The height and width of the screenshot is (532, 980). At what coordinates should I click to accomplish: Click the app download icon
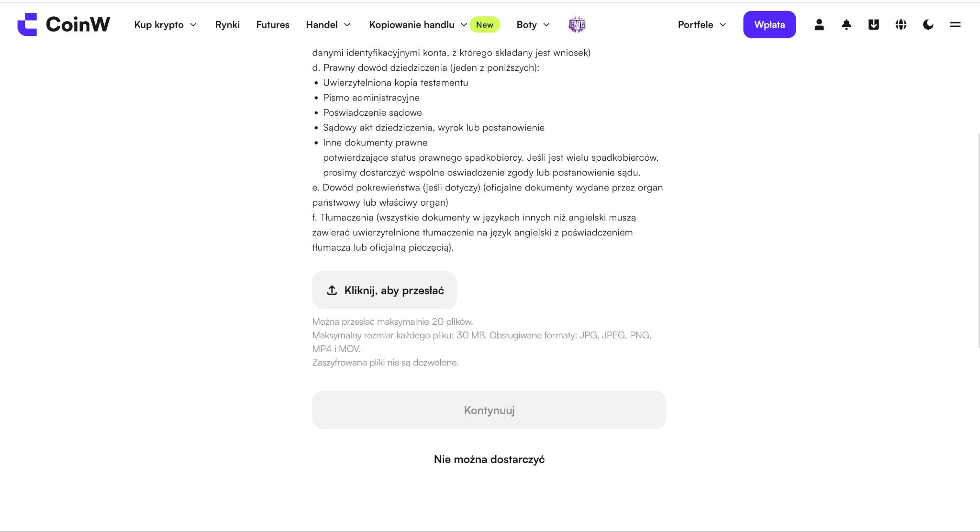(x=873, y=24)
